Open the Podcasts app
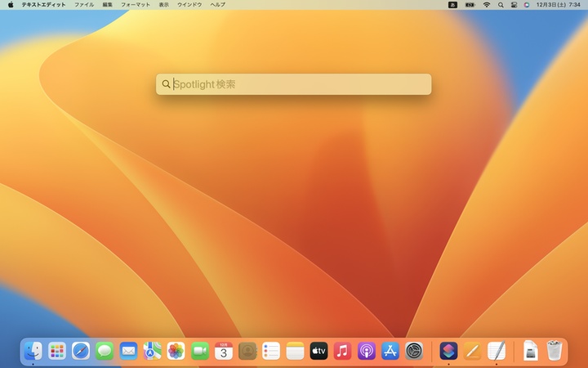This screenshot has height=368, width=588. click(367, 351)
